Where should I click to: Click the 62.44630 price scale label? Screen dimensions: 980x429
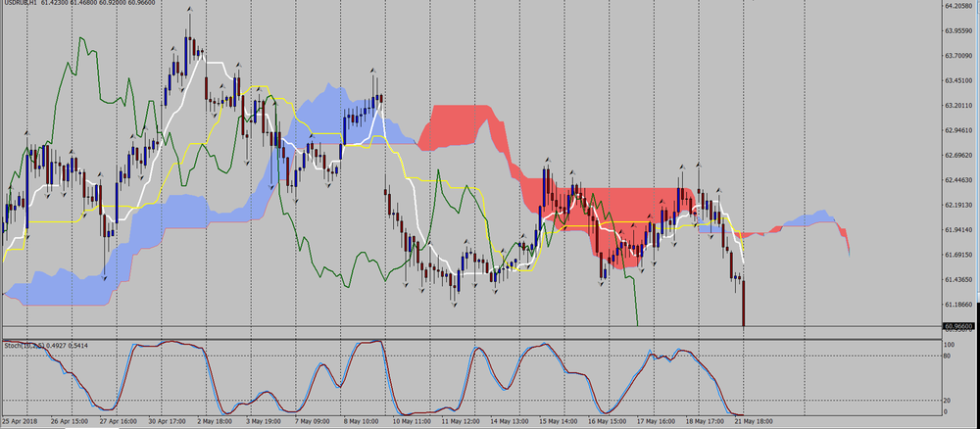[x=956, y=180]
